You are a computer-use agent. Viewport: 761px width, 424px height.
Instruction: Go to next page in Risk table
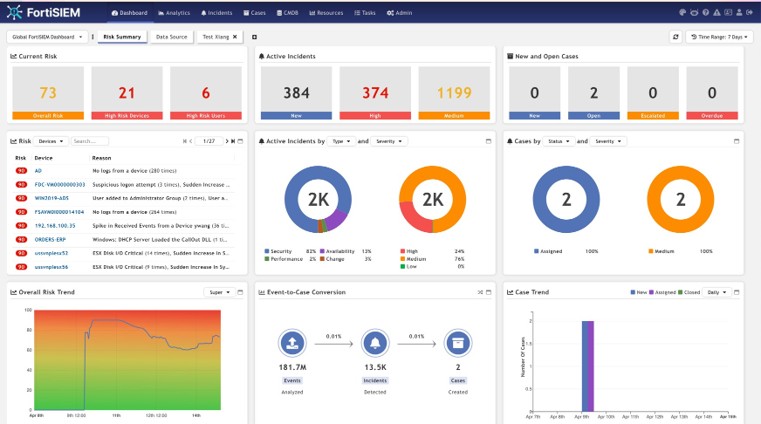click(227, 141)
